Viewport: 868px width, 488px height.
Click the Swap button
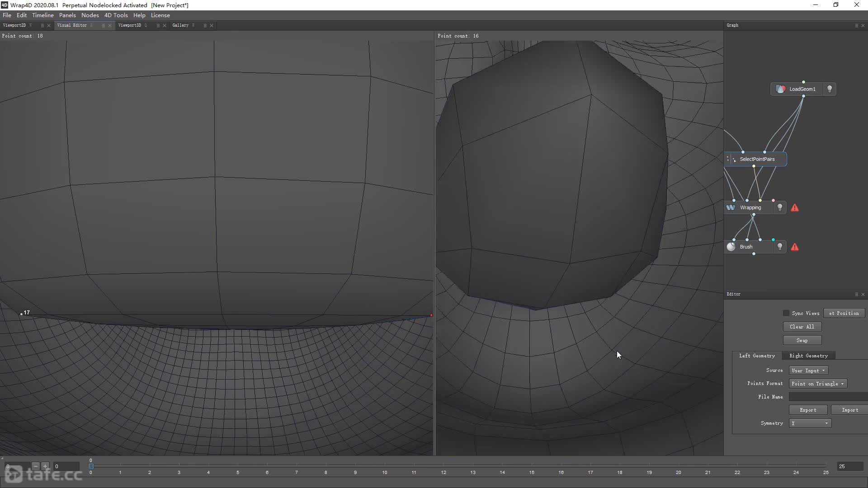[802, 340]
